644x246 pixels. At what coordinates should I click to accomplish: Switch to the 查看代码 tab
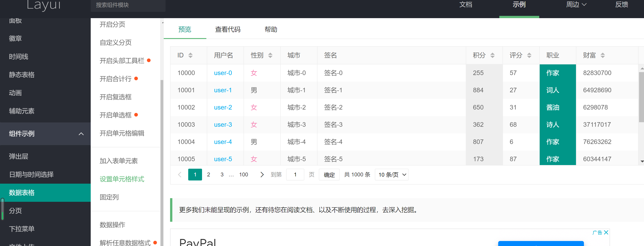coord(227,29)
